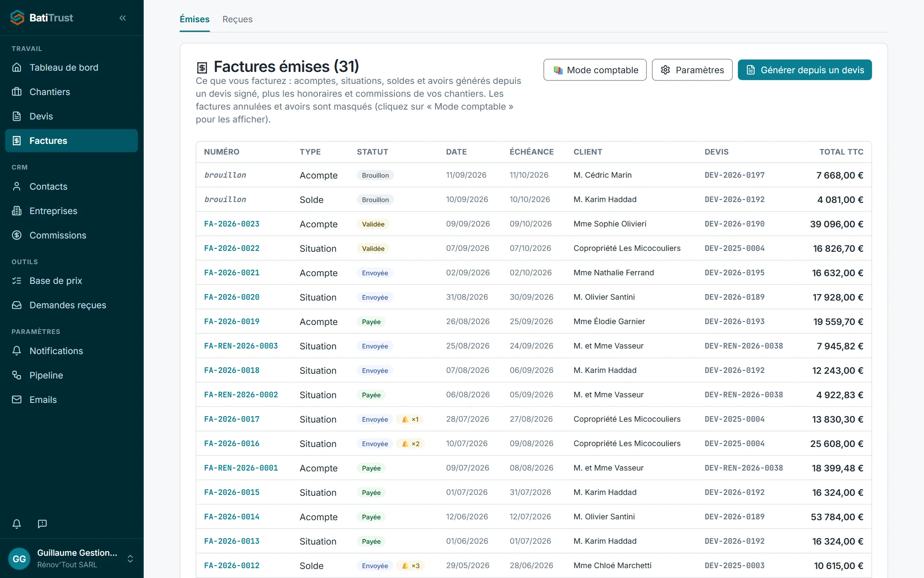924x578 pixels.
Task: Toggle Mode comptable
Action: click(x=595, y=70)
